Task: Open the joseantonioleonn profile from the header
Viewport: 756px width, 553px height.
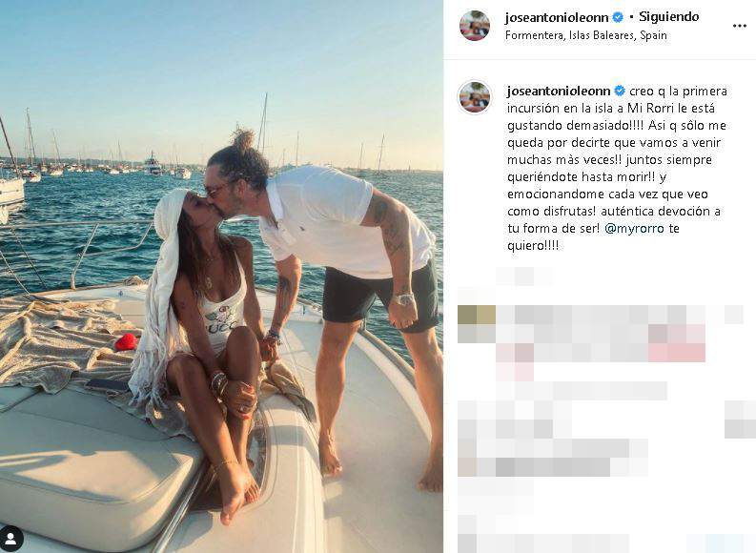Action: click(557, 18)
